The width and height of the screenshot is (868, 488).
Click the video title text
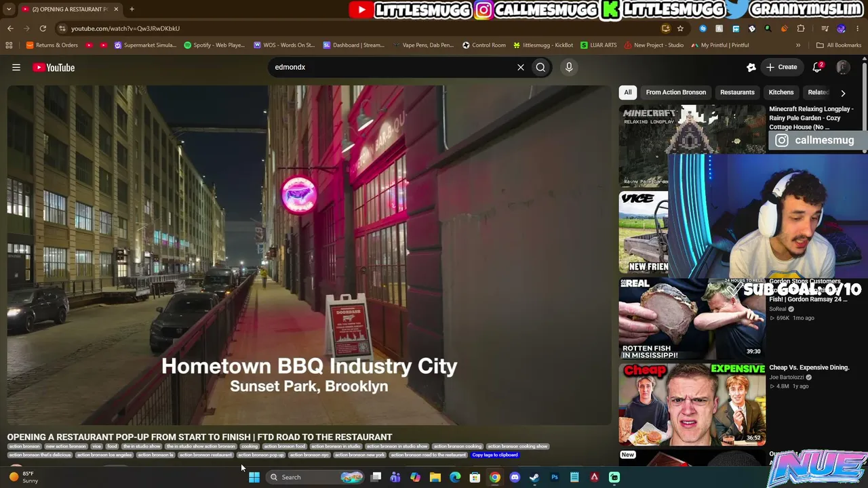pyautogui.click(x=200, y=437)
